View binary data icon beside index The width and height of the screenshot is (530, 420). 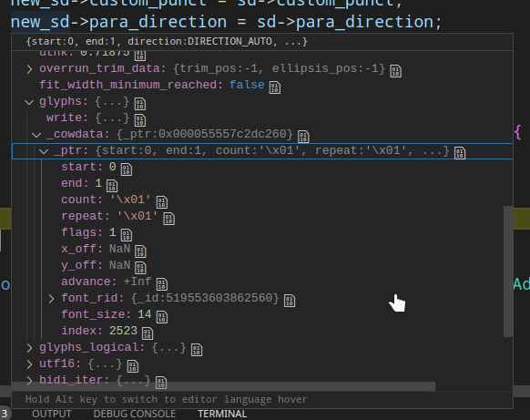pyautogui.click(x=148, y=333)
